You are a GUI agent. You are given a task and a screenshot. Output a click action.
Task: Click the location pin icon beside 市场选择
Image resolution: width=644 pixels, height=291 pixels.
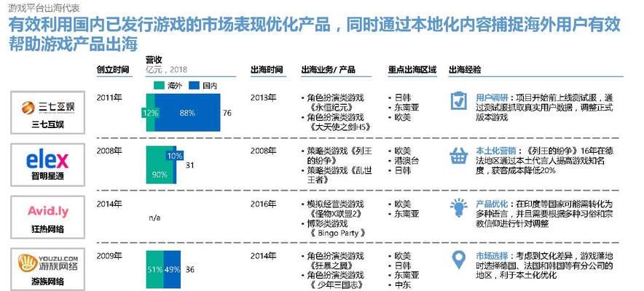[458, 260]
